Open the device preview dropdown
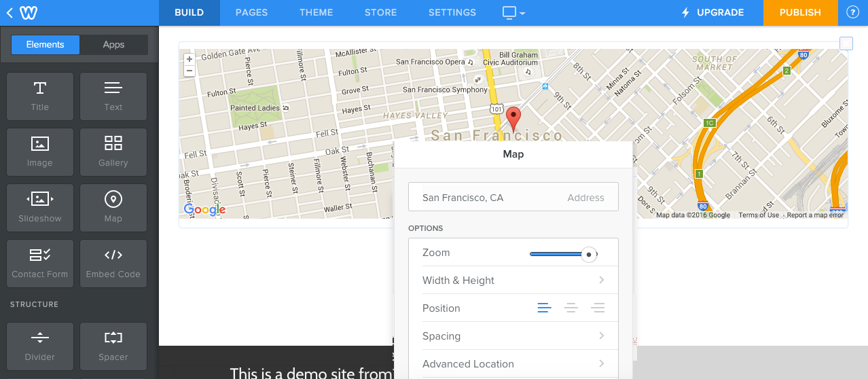The height and width of the screenshot is (379, 868). click(513, 12)
